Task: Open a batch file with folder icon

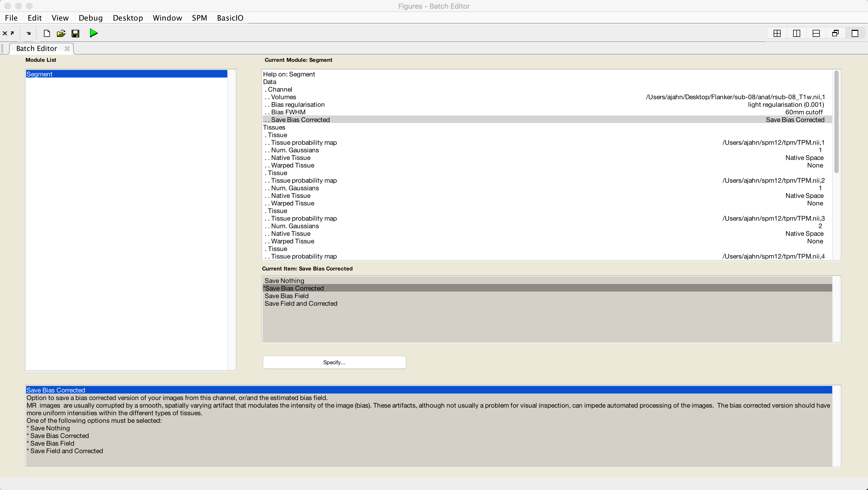Action: point(61,33)
